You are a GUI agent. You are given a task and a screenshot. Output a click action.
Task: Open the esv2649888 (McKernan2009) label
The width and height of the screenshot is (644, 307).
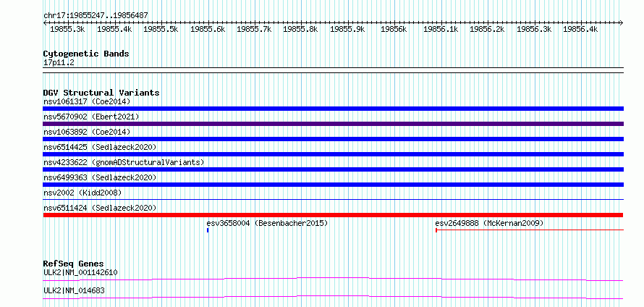489,223
